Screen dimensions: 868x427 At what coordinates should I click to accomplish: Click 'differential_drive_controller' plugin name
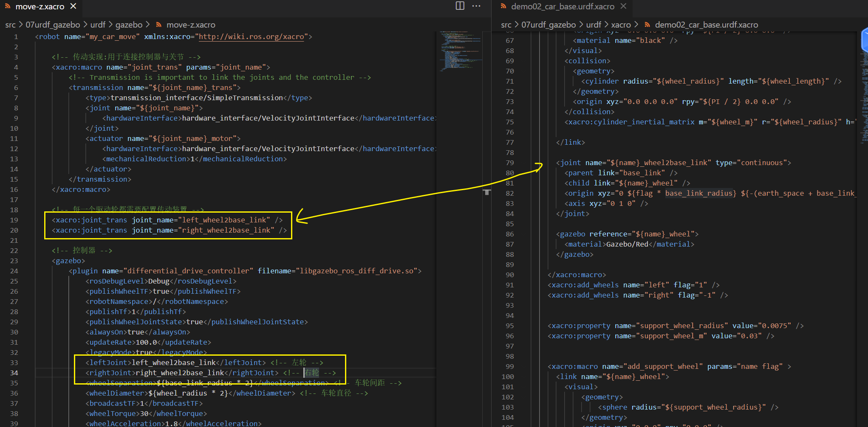pyautogui.click(x=188, y=271)
